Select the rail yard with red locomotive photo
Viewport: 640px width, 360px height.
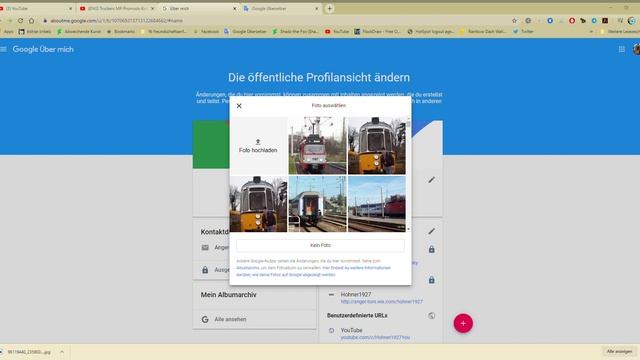376,204
